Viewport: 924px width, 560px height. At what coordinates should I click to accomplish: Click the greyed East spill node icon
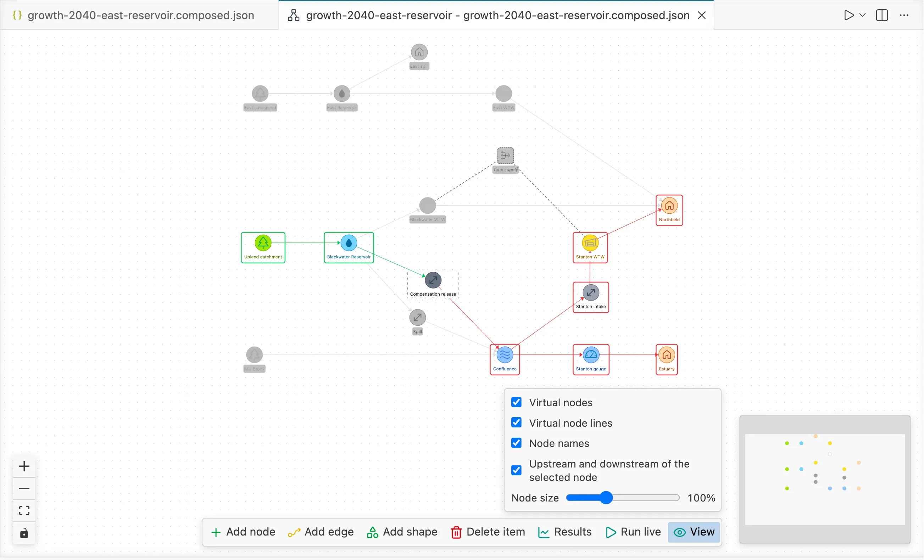point(419,52)
